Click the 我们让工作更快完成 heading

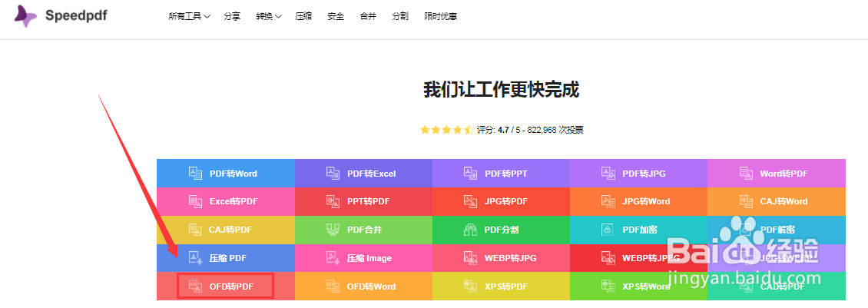coord(502,89)
